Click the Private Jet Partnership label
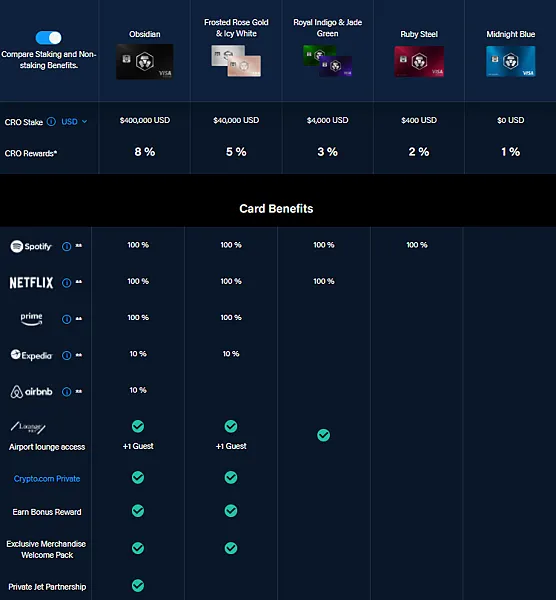This screenshot has width=556, height=600. pyautogui.click(x=47, y=587)
